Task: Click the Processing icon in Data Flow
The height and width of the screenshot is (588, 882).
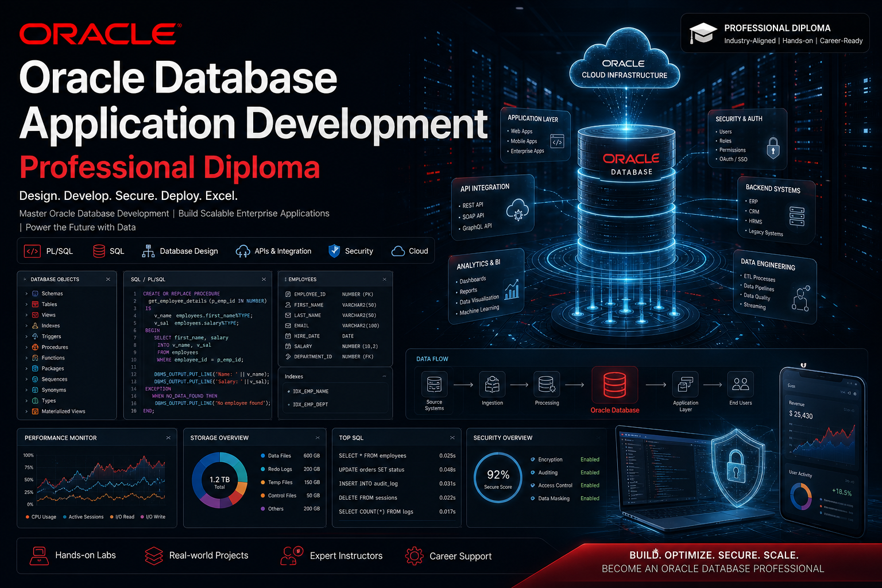Action: 547,384
